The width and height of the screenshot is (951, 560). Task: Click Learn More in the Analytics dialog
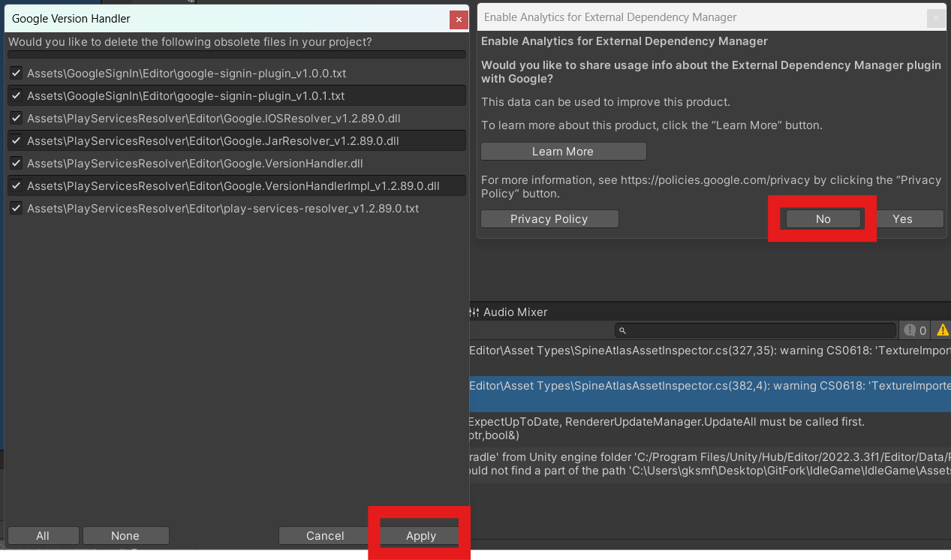coord(563,152)
